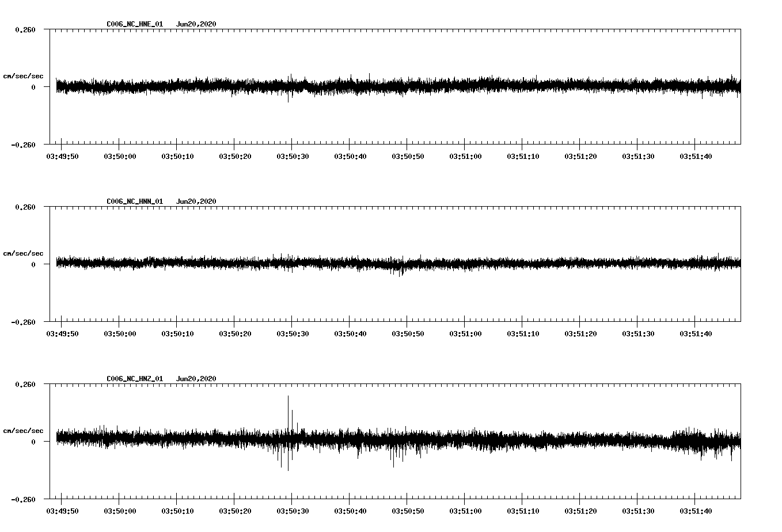Click 03:51:40 time label under HNZ plot

click(696, 511)
